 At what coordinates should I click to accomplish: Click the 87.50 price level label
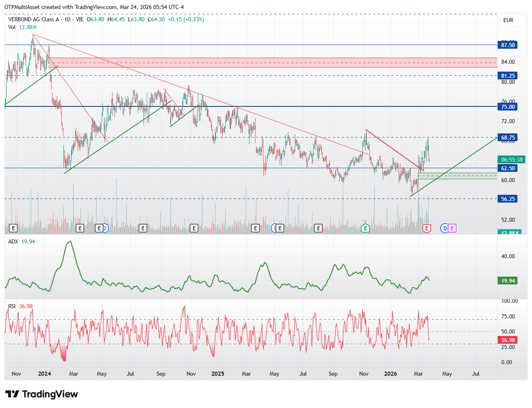tap(508, 45)
